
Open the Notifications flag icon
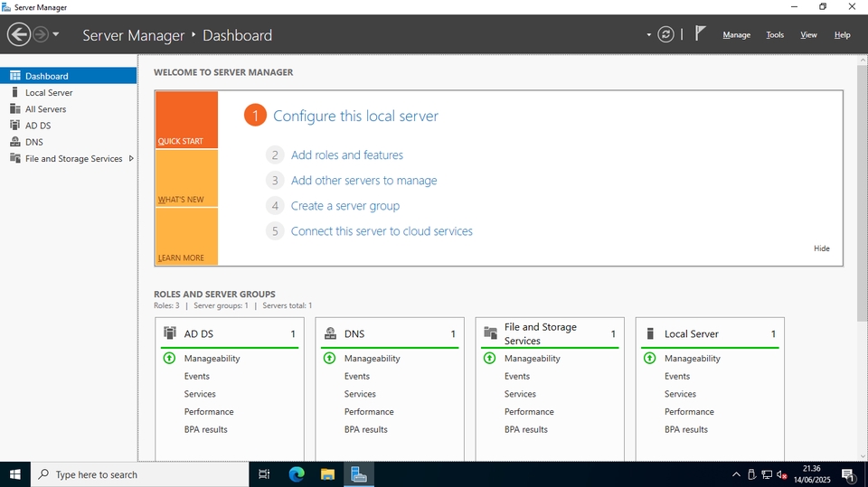(x=700, y=33)
